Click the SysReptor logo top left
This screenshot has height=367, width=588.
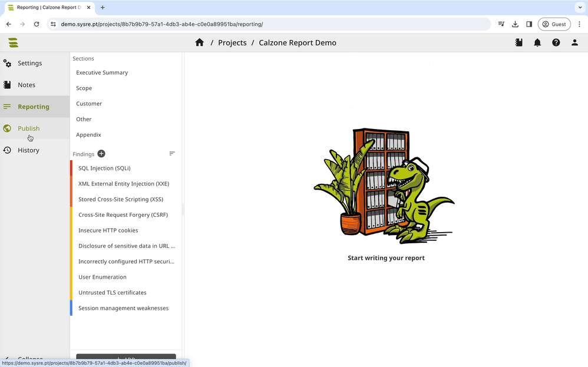click(13, 42)
